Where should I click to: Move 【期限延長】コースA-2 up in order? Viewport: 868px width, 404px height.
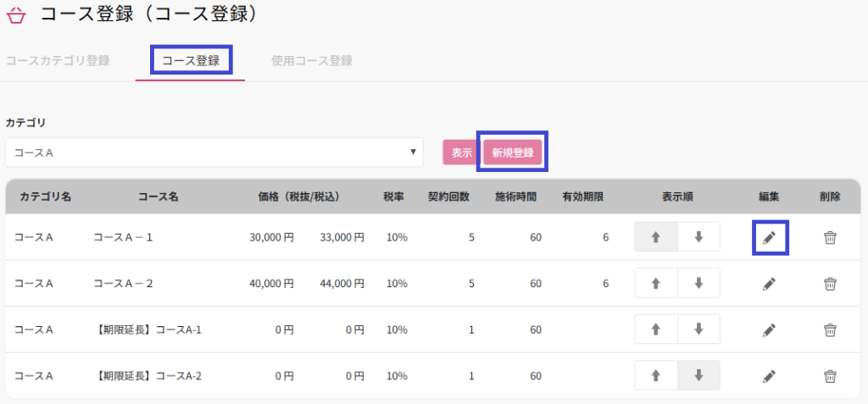point(656,374)
